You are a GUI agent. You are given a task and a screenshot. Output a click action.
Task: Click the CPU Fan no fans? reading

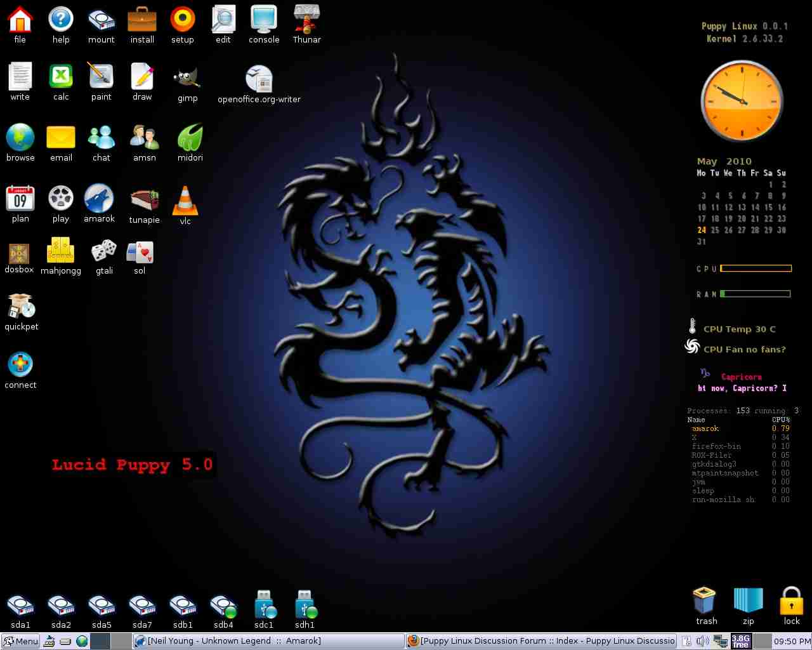744,349
